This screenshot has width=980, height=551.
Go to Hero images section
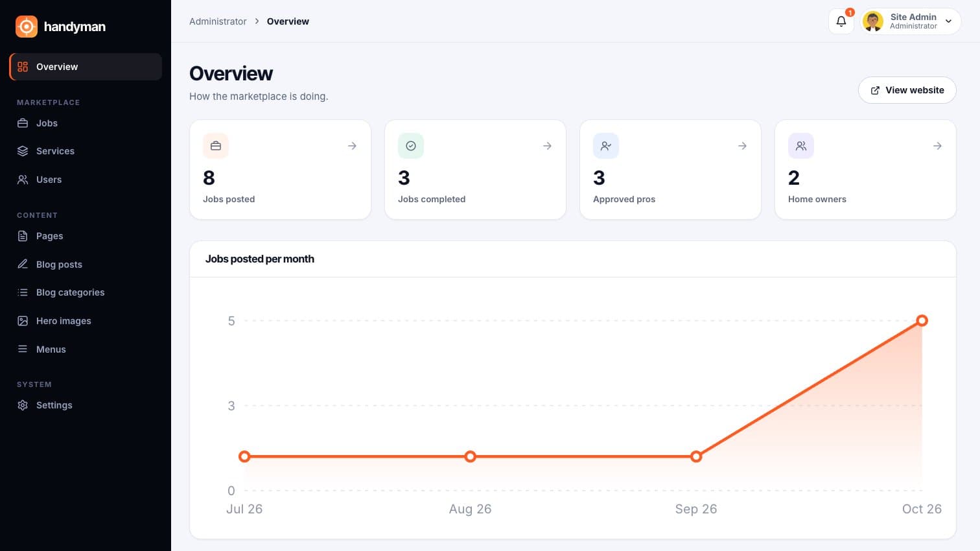[86, 321]
